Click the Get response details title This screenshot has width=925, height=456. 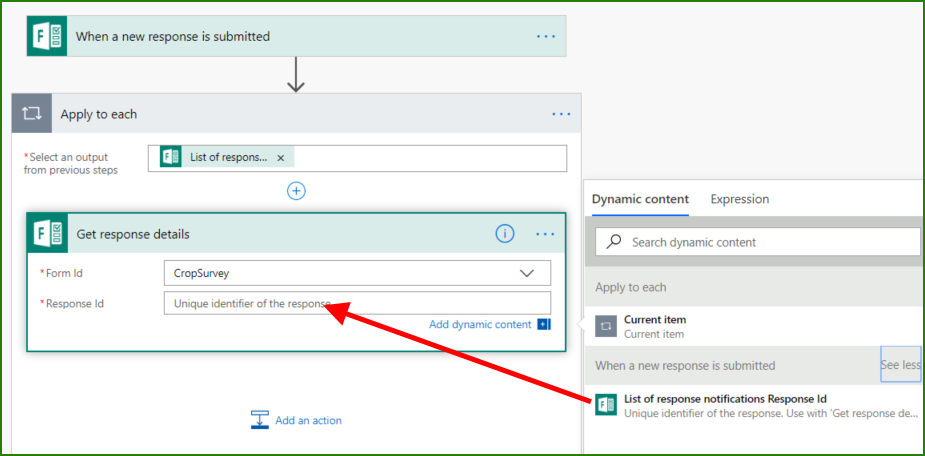pos(133,234)
